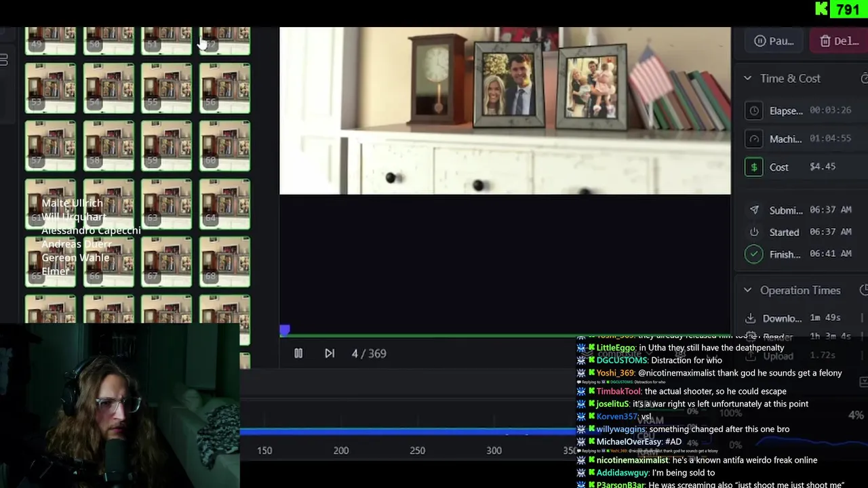
Task: Click the Finished time "06:41 AM"
Action: point(831,253)
